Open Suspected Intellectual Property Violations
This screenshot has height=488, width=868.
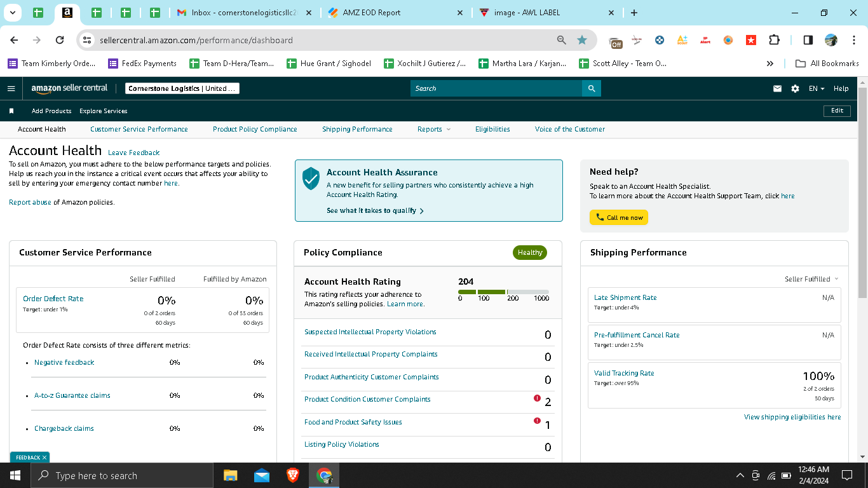370,332
